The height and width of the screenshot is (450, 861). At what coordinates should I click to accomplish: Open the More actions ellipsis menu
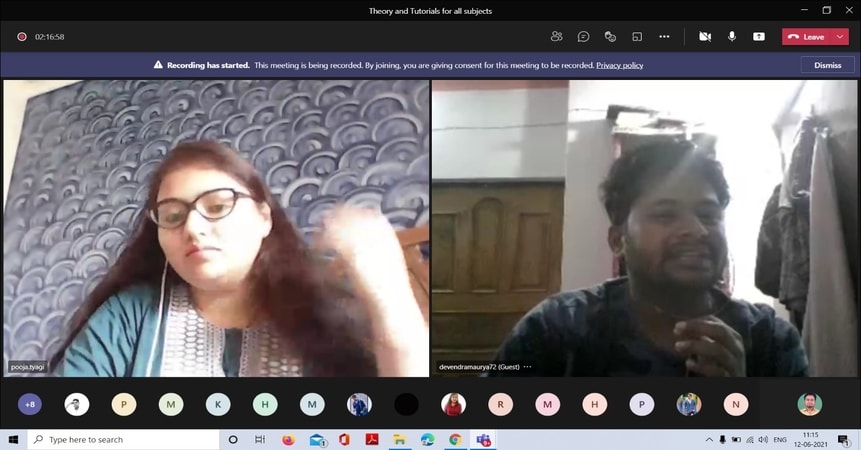click(664, 36)
